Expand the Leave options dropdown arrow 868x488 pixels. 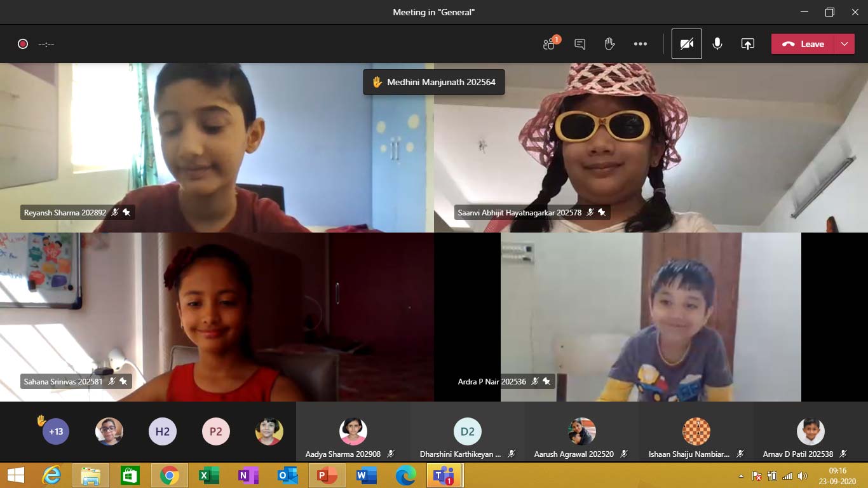pos(844,44)
